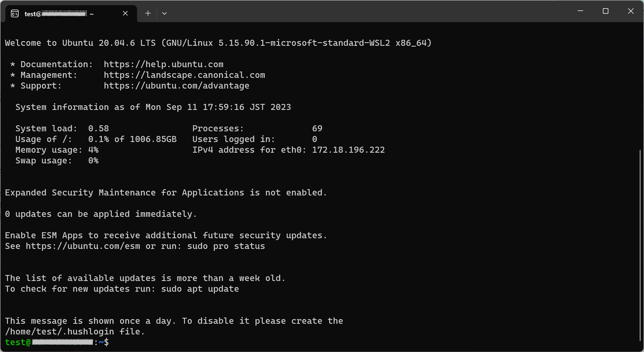Screen dimensions: 644x352
Task: Select the sudo apt update command text
Action: (199, 289)
